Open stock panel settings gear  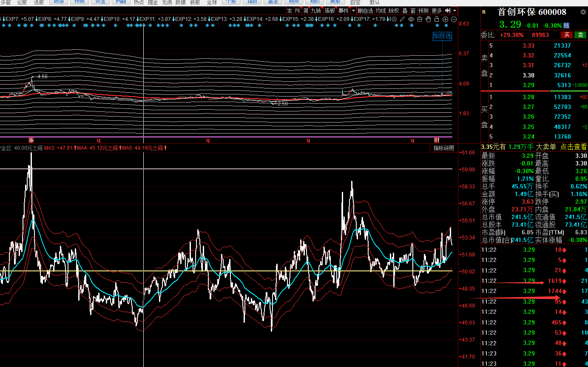[583, 12]
